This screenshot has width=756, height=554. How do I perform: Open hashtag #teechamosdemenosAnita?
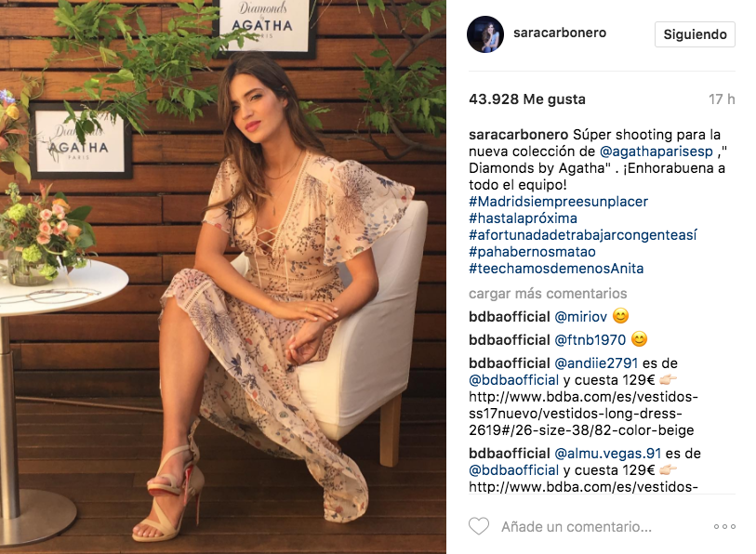pos(556,269)
